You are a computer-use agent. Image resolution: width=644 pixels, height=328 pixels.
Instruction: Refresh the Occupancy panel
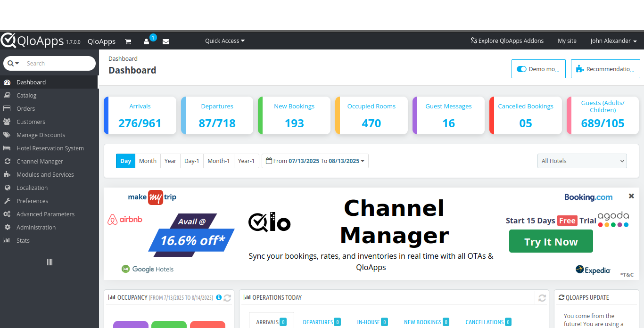[227, 298]
